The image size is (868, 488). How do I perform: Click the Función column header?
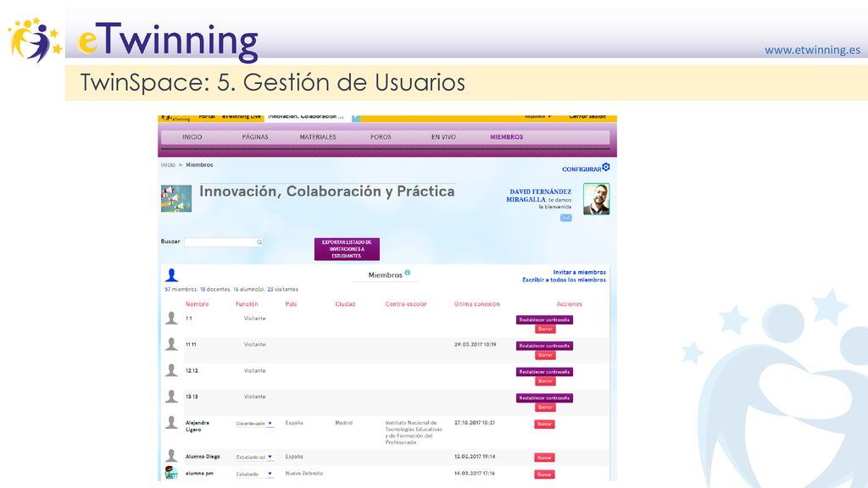tap(247, 304)
